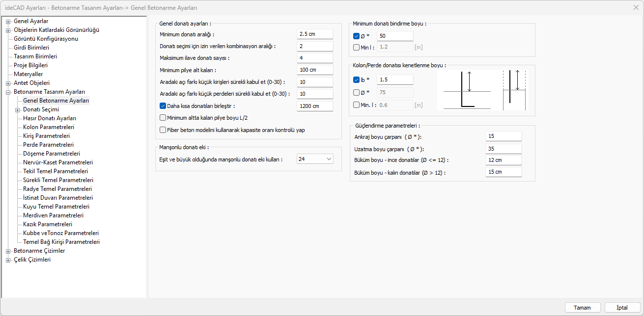The width and height of the screenshot is (644, 316).
Task: Close the ideCAD Ayarları dialog
Action: 636,8
